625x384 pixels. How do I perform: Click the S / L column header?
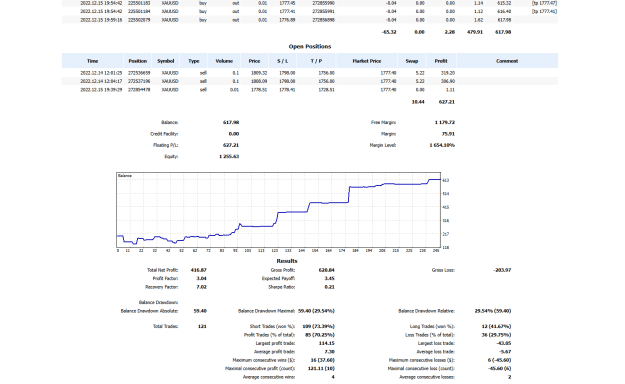(283, 61)
